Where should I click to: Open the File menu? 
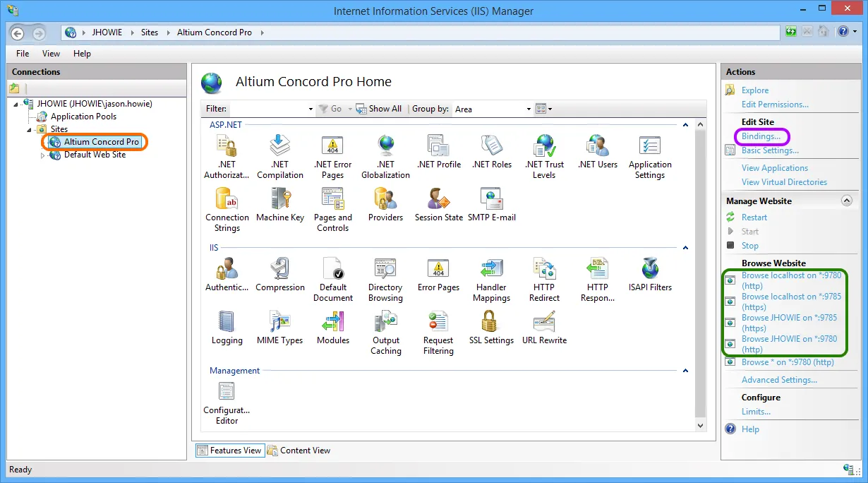coord(23,54)
